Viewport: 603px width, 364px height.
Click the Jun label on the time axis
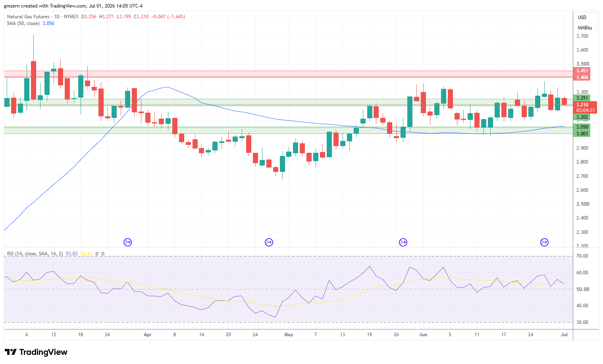[x=423, y=335]
